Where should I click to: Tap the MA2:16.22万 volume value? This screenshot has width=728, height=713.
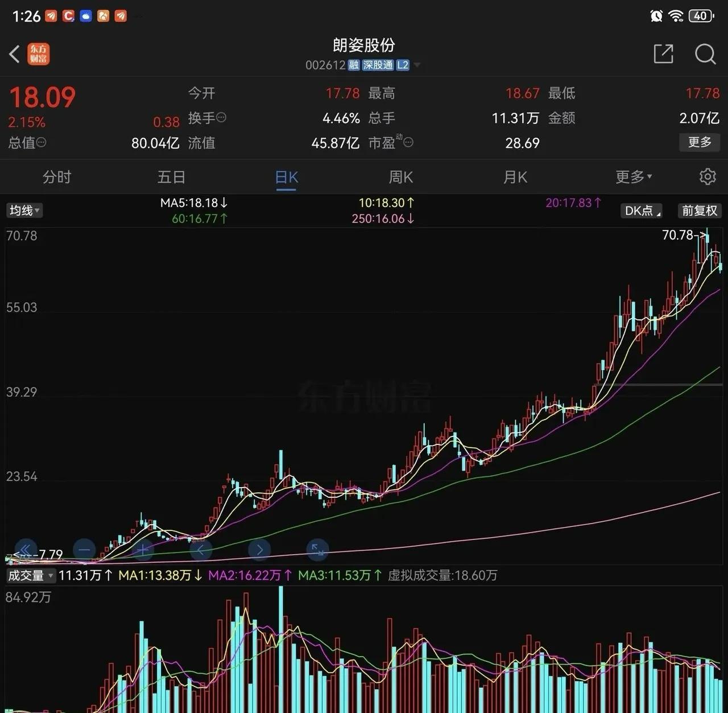(250, 575)
